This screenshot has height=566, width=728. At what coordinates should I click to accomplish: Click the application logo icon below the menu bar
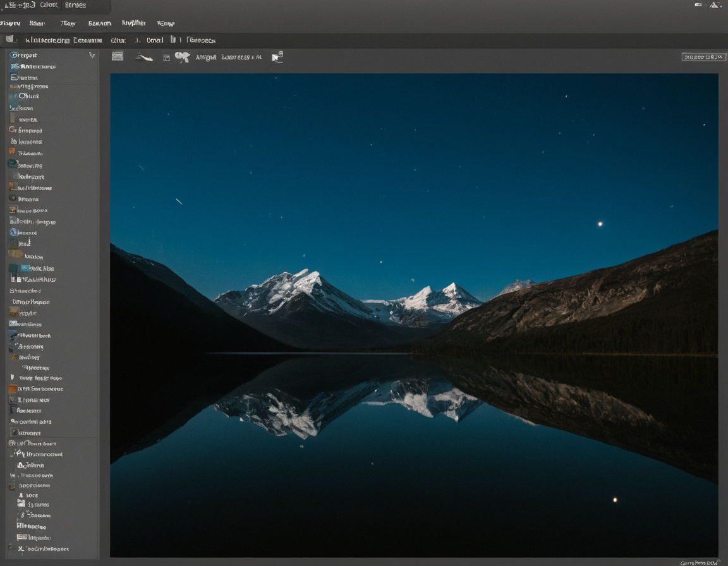coord(10,39)
